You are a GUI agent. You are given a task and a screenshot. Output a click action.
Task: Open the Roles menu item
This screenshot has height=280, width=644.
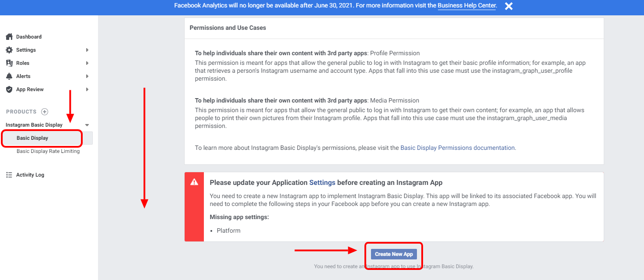pyautogui.click(x=23, y=63)
